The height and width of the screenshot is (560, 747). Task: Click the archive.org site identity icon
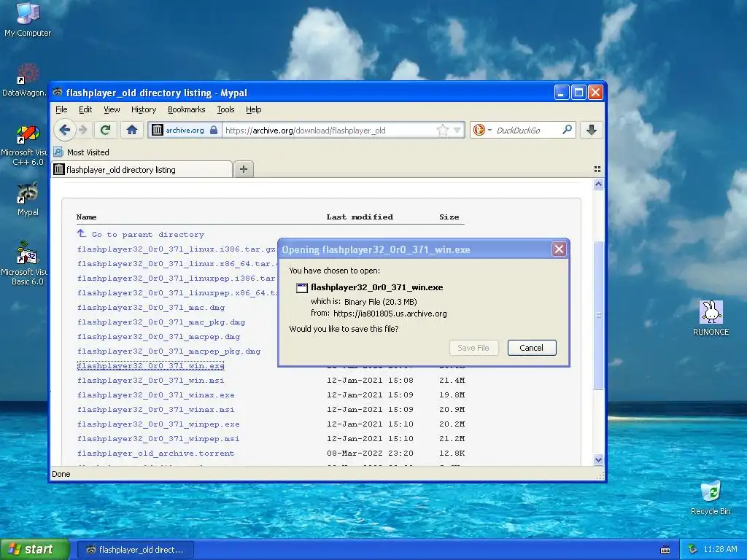158,130
